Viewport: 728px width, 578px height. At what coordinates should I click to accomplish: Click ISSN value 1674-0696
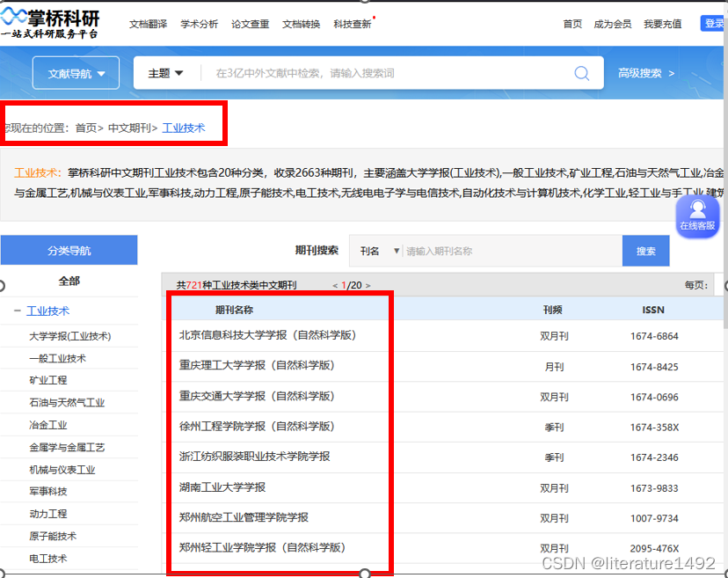pos(654,398)
